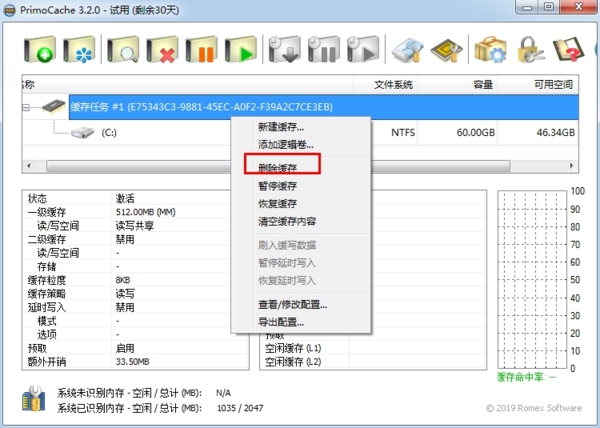This screenshot has height=428, width=600.
Task: Click the 状态 row showing 激活
Action: [135, 198]
